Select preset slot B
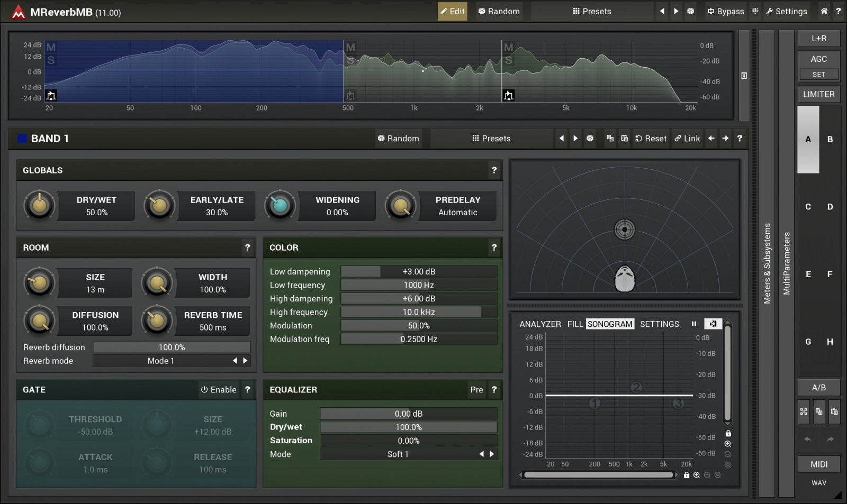 [830, 140]
